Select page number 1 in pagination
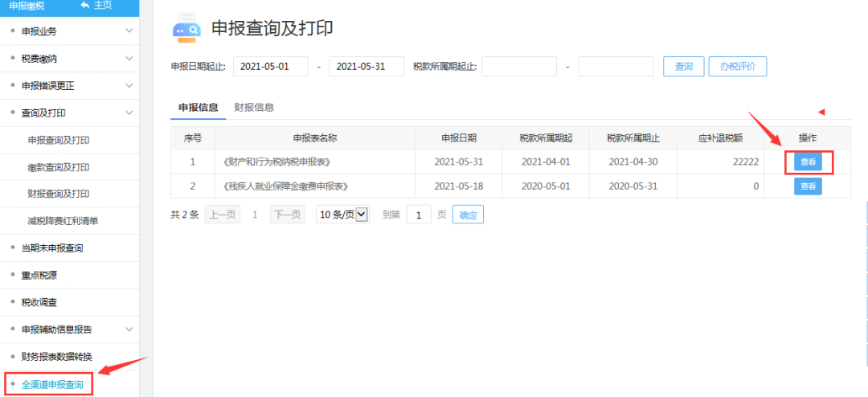The height and width of the screenshot is (397, 868). 256,215
